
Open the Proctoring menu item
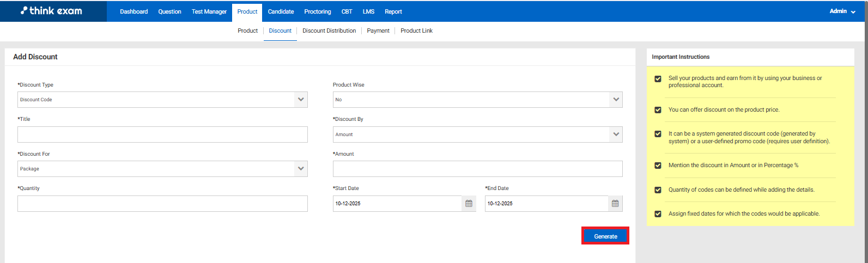pyautogui.click(x=317, y=11)
